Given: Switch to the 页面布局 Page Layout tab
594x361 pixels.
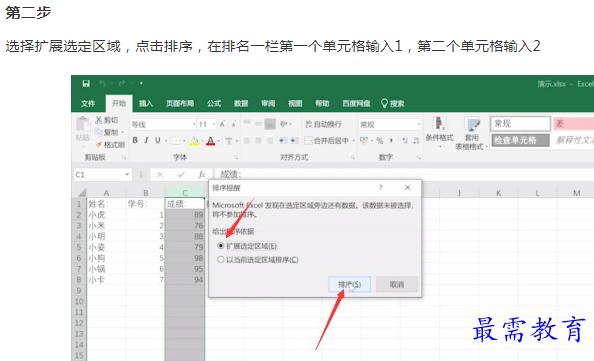Looking at the screenshot, I should pyautogui.click(x=180, y=103).
